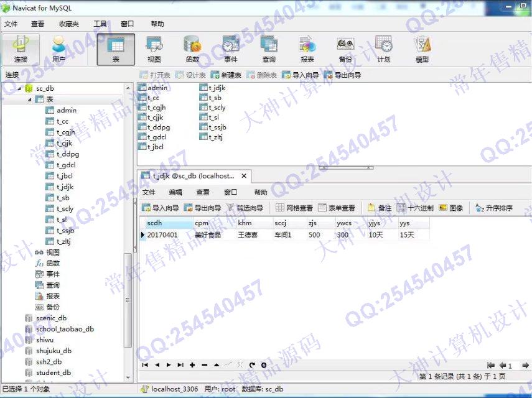Open the 计划 (Schedule) toolbar icon
The width and height of the screenshot is (532, 398).
tap(384, 49)
